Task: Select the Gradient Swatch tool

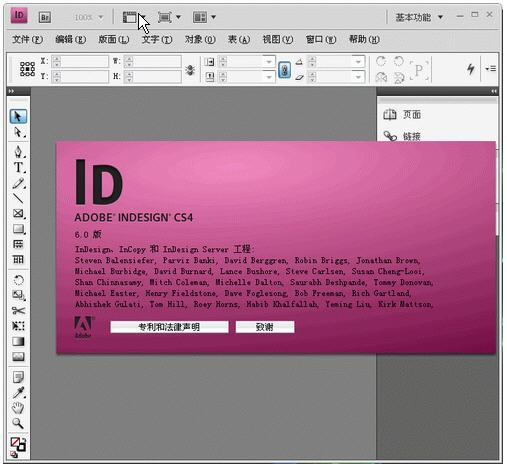Action: [18, 341]
